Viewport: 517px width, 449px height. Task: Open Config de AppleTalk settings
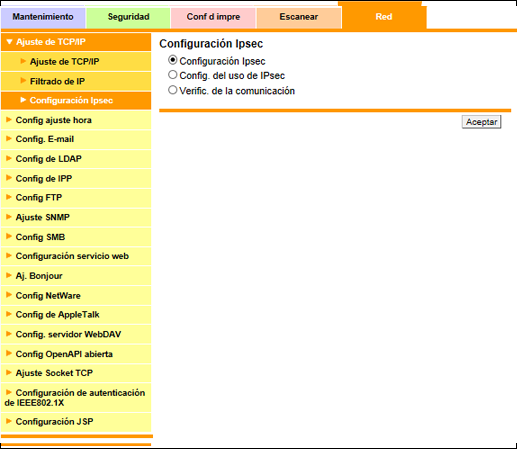76,315
